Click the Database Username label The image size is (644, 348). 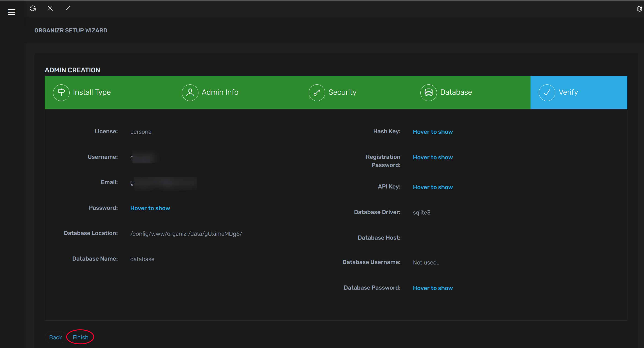tap(372, 262)
